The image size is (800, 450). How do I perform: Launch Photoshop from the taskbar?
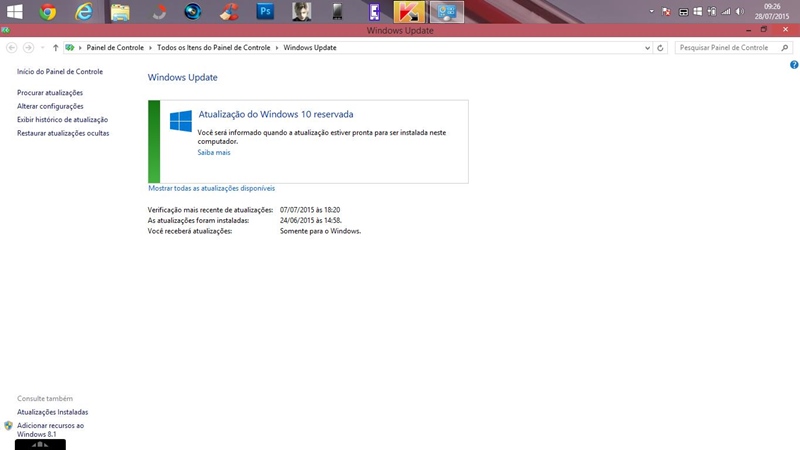click(x=265, y=12)
